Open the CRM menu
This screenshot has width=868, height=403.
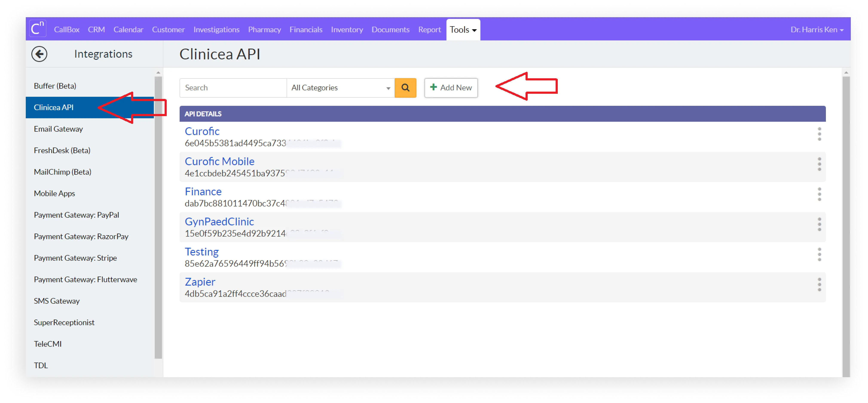point(96,30)
